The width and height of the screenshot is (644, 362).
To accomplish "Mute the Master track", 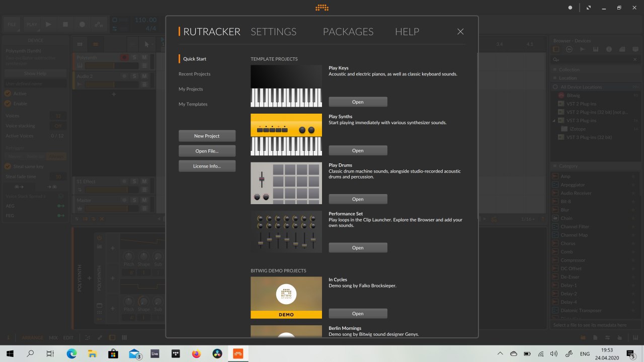I will [144, 201].
